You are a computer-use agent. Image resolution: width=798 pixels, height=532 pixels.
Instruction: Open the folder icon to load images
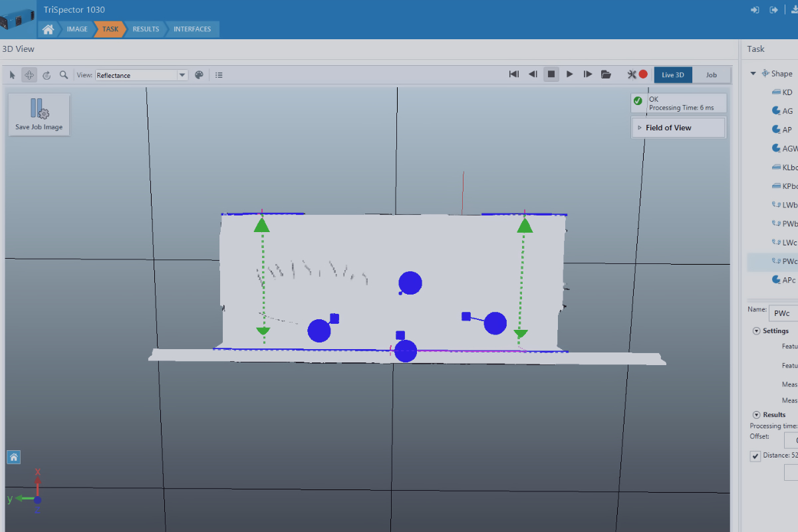(606, 74)
